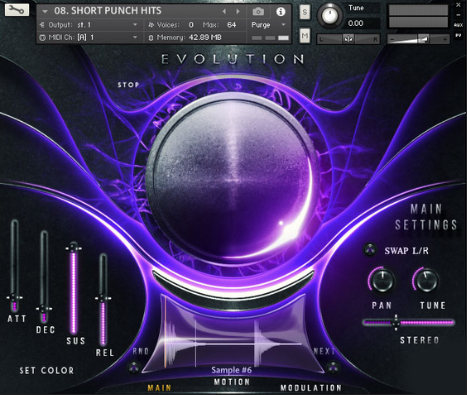Mute the instrument with M button
This screenshot has height=395, width=467.
click(x=305, y=35)
